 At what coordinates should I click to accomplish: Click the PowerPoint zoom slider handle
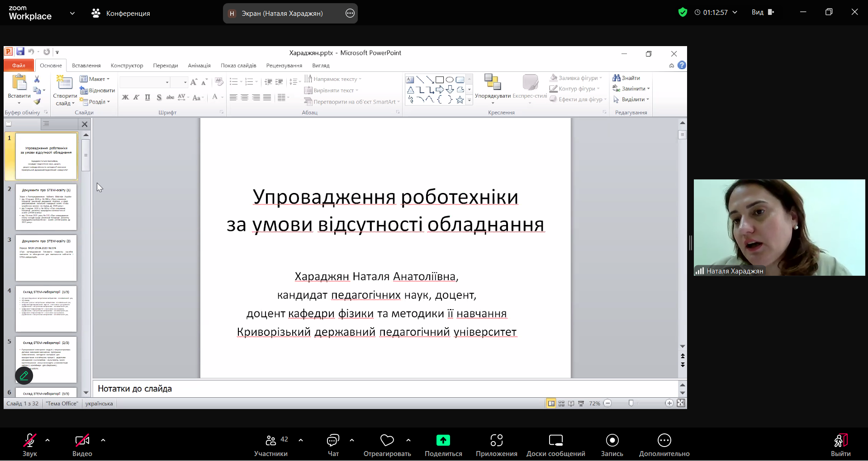(x=631, y=403)
